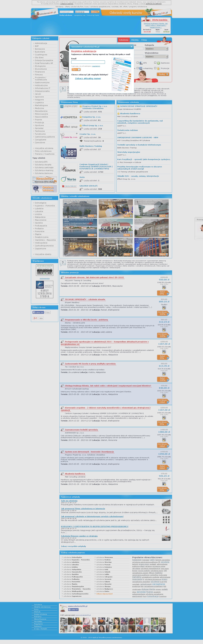Tick the Promocje checkbox
203x644 pixels.
[x=155, y=68]
